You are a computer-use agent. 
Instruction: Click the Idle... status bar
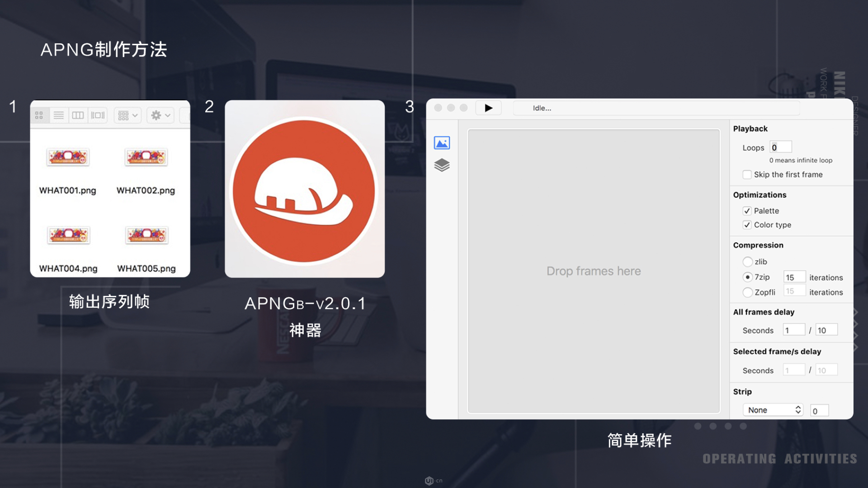(656, 108)
